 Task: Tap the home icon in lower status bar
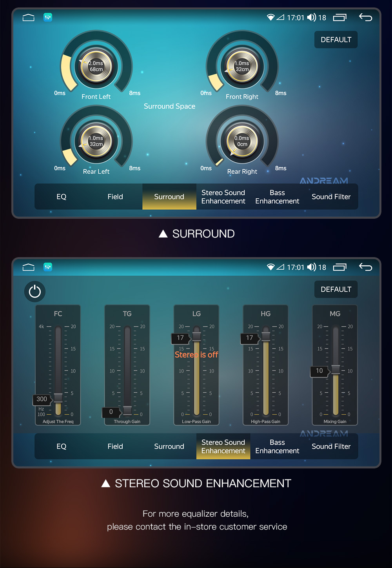click(29, 267)
